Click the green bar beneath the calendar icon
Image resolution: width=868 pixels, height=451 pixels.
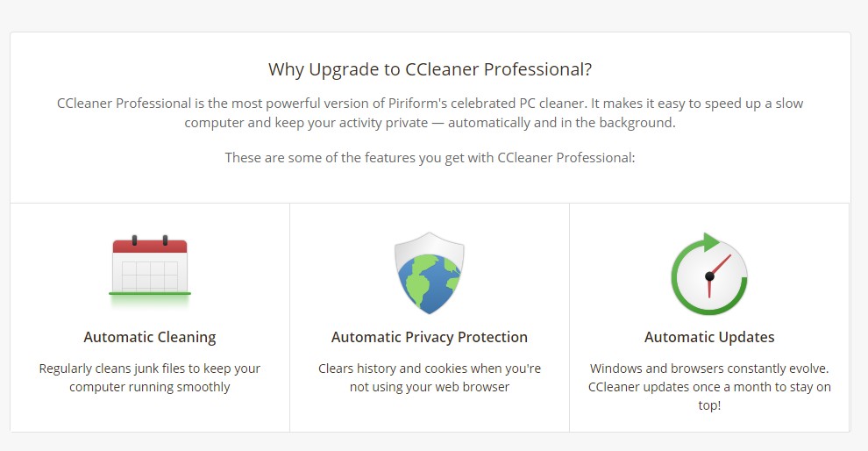coord(150,293)
